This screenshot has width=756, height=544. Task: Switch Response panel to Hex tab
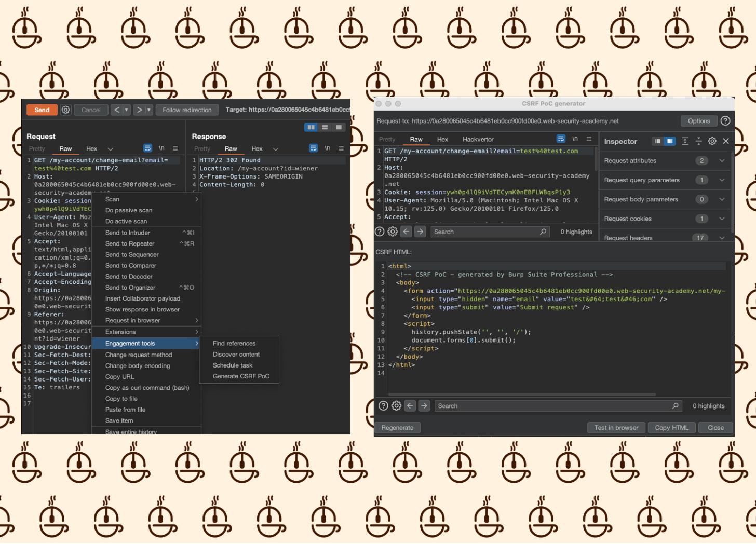click(257, 149)
